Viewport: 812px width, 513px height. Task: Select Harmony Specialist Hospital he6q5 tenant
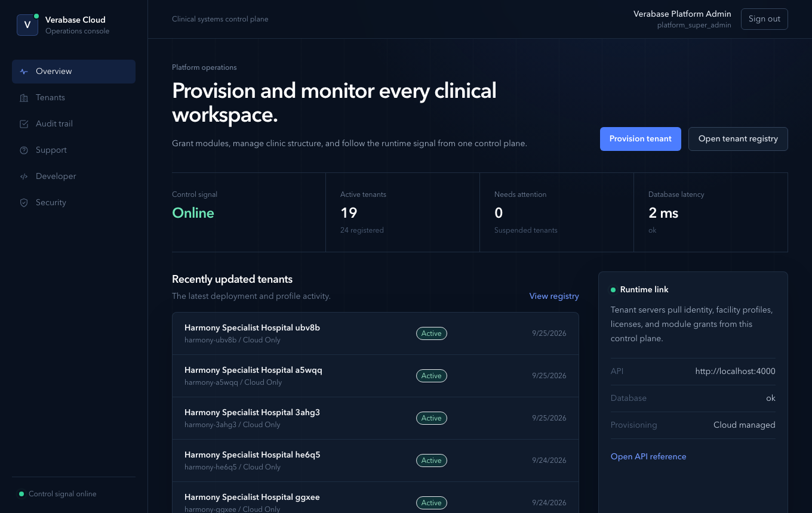pyautogui.click(x=376, y=461)
